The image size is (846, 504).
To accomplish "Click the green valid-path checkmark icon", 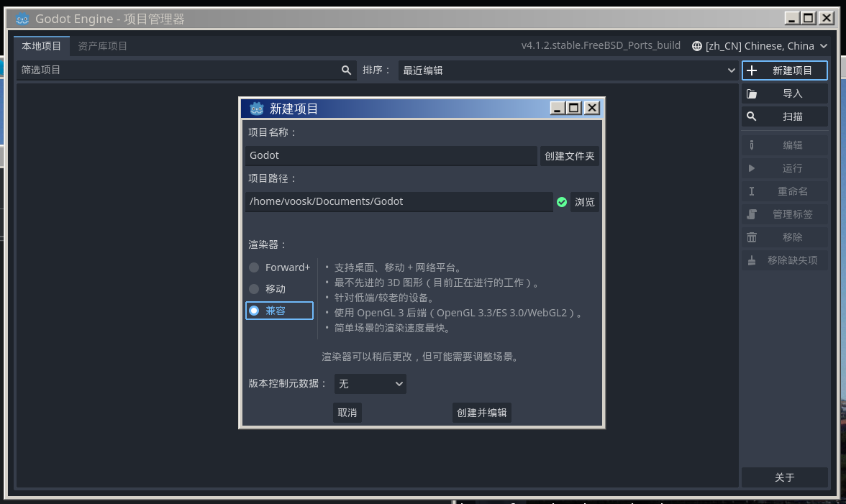I will pyautogui.click(x=562, y=201).
